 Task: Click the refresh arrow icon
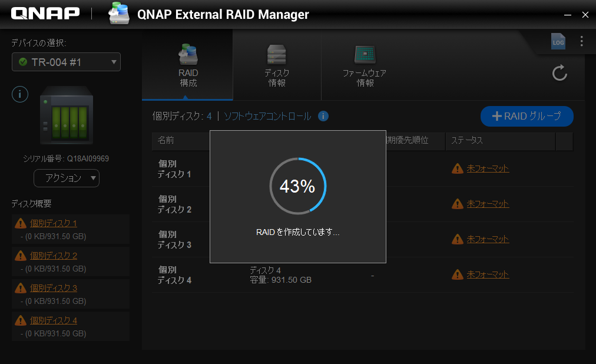tap(559, 73)
